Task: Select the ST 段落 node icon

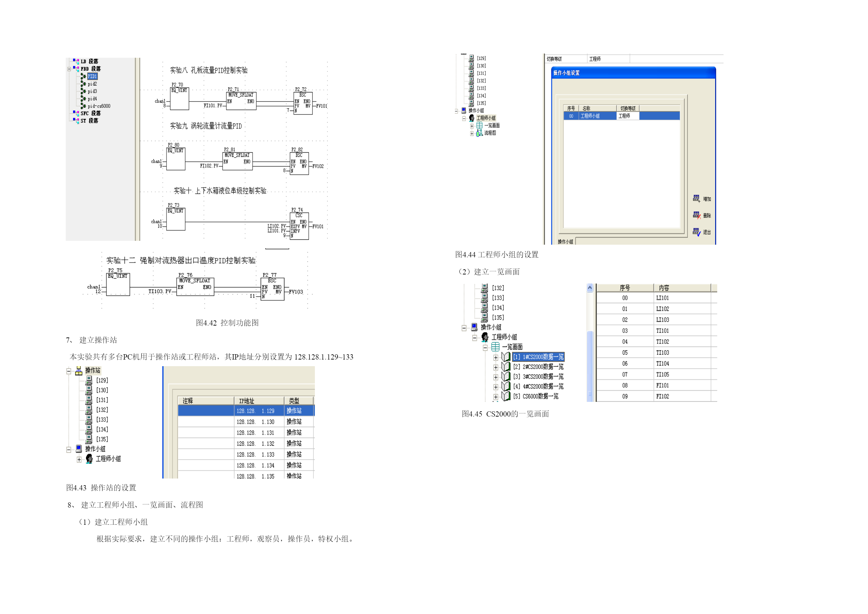Action: (x=76, y=121)
